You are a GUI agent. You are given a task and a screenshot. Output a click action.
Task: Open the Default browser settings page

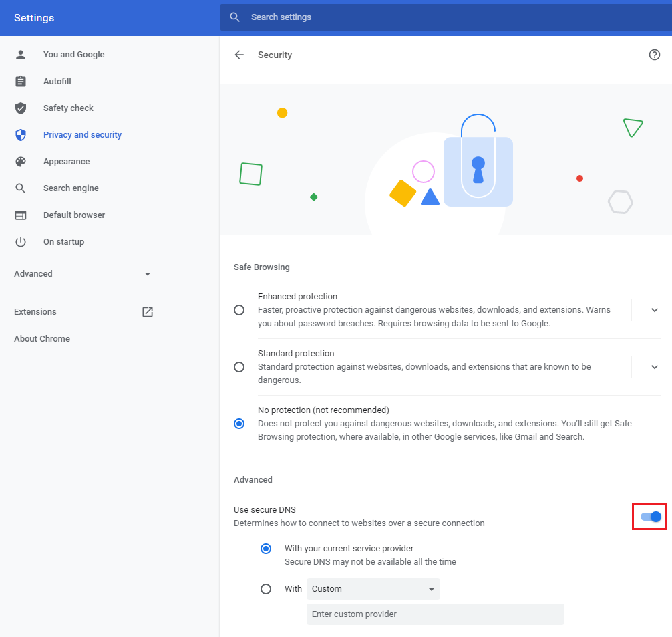click(x=73, y=215)
